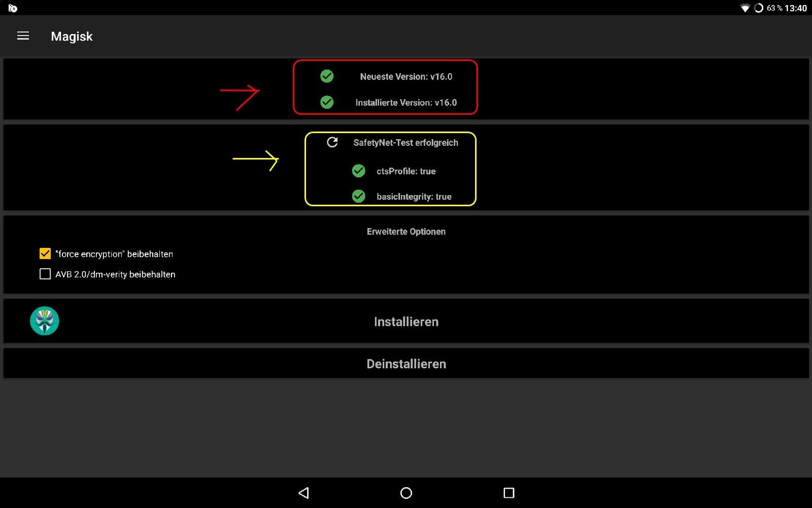Enable AVB 2.0/dm-verity beibehalten checkbox
The height and width of the screenshot is (508, 812).
tap(45, 274)
